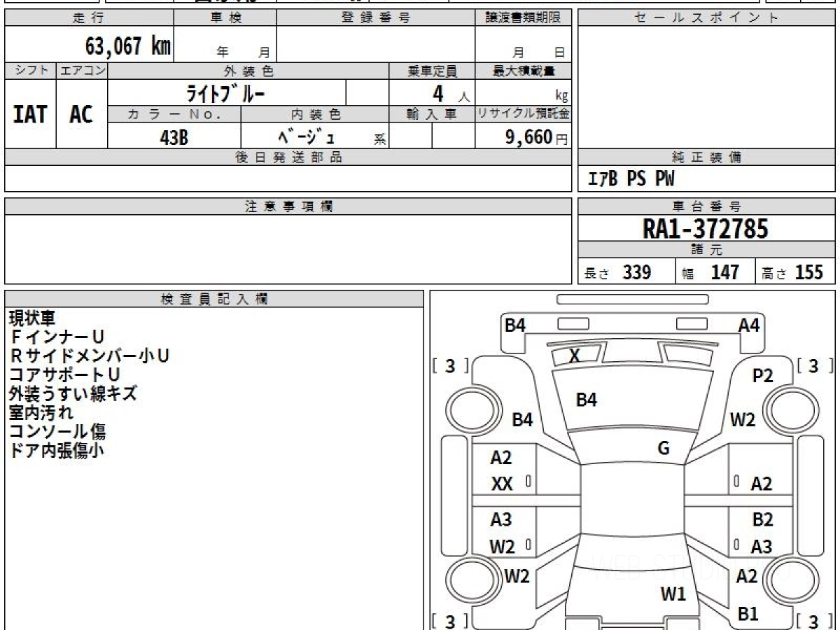This screenshot has height=630, width=840.
Task: Select the seating capacity 4 人
Action: (x=451, y=94)
